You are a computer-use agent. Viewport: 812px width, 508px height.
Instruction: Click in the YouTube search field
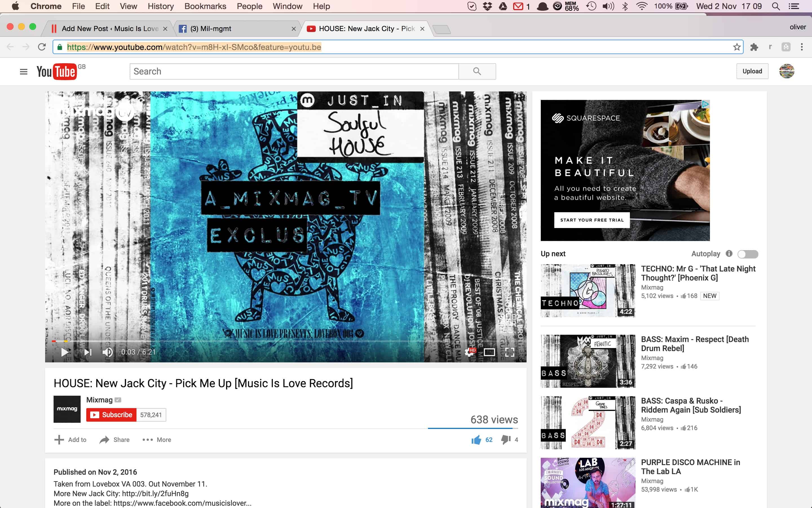294,71
